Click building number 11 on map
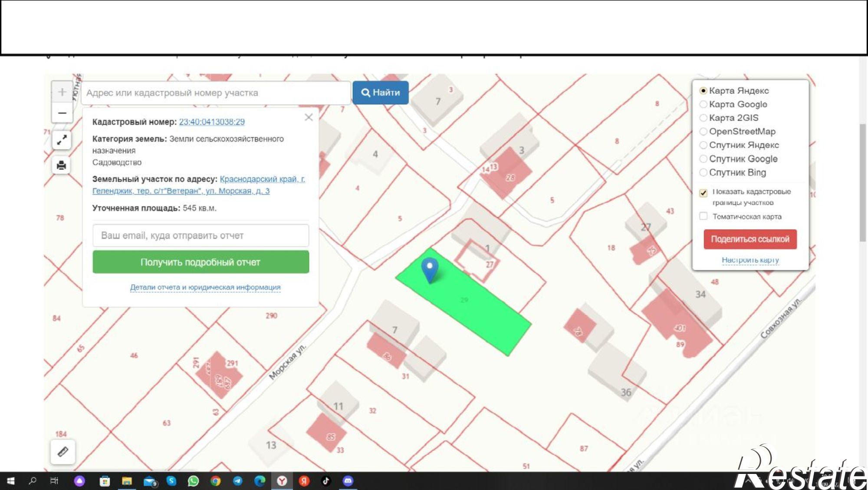The width and height of the screenshot is (868, 490). (x=338, y=407)
